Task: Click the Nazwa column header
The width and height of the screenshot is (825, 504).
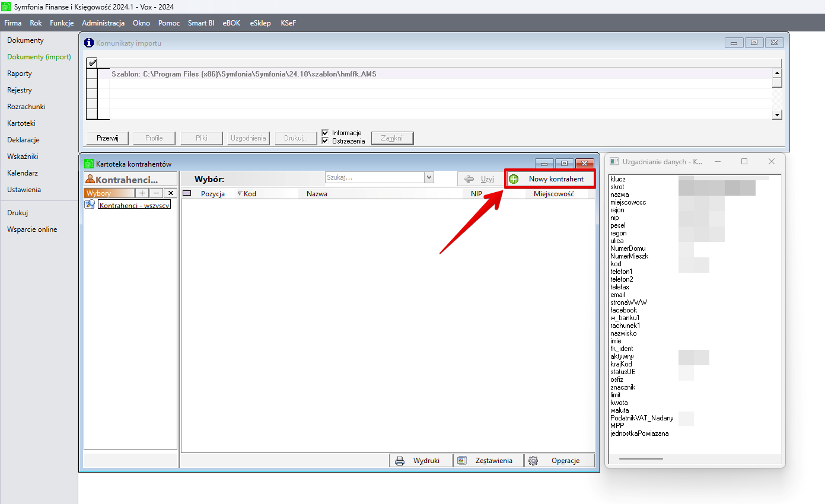Action: tap(317, 194)
